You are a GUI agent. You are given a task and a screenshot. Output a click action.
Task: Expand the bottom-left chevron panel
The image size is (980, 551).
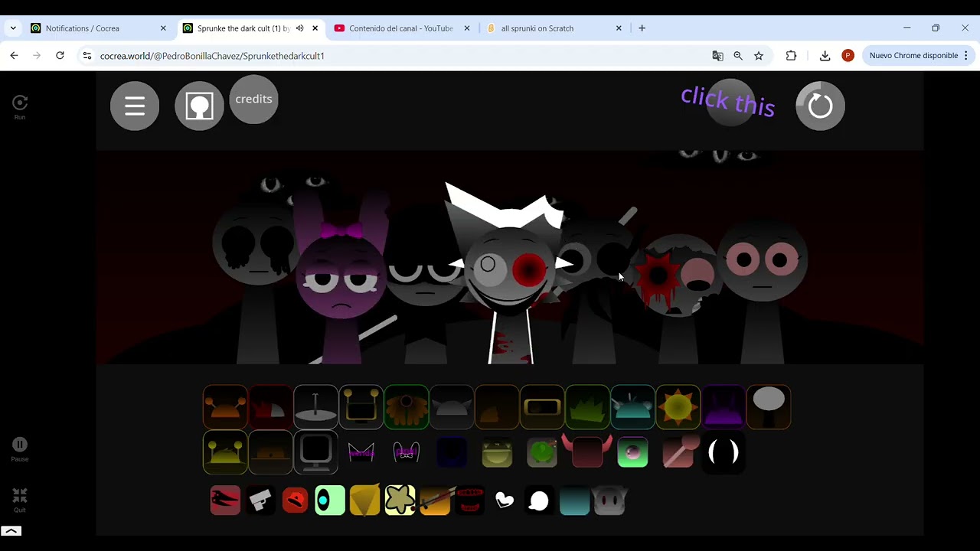click(x=11, y=530)
